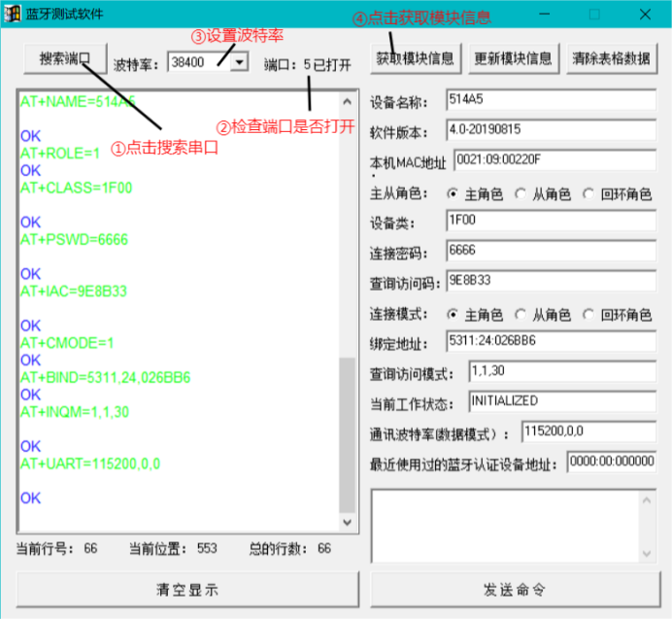
Task: Minimize the 蓝牙测试软件 window
Action: (544, 15)
